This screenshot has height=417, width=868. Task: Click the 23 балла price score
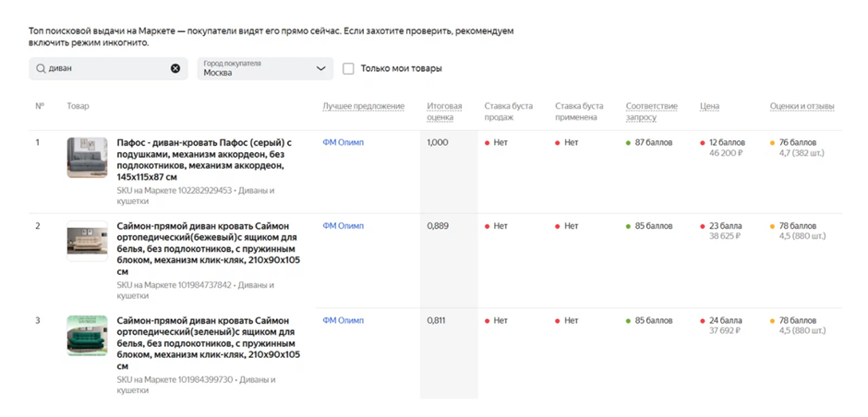pos(726,226)
